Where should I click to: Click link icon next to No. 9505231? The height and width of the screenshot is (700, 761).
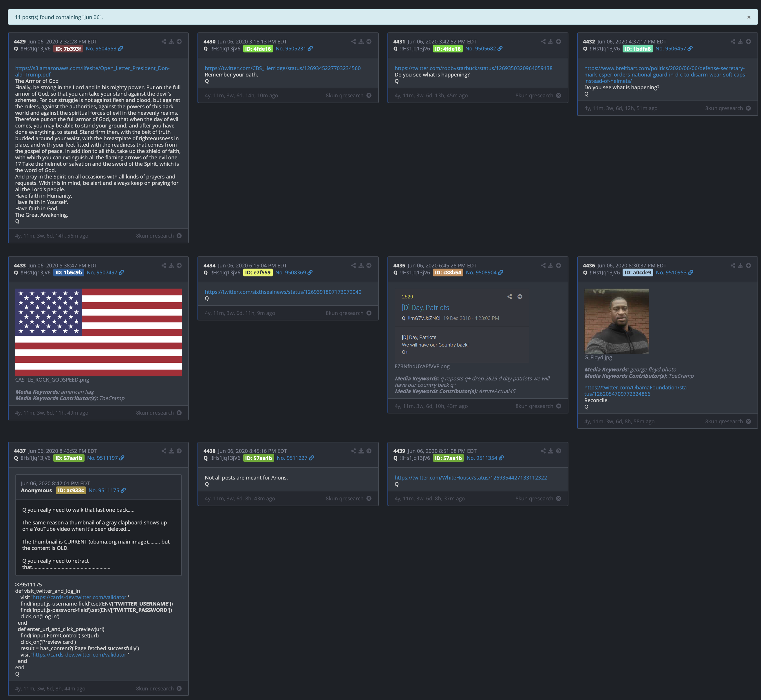[x=310, y=48]
